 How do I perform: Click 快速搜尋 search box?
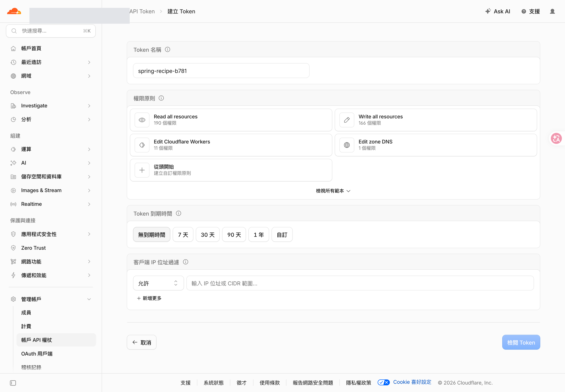click(x=51, y=31)
